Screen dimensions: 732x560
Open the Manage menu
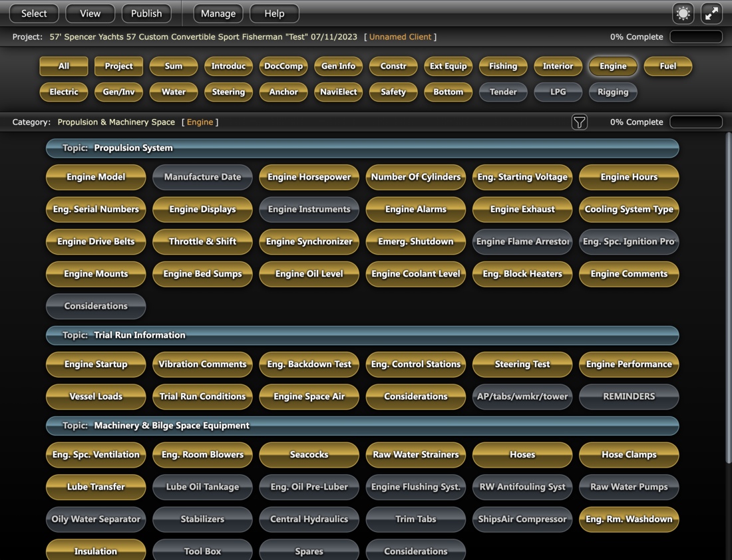[218, 13]
